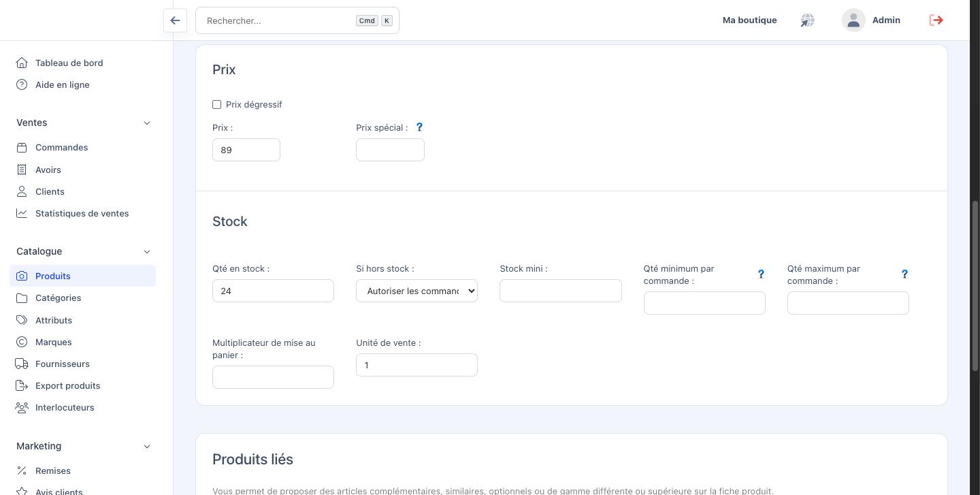Viewport: 980px width, 495px height.
Task: Enable the Prix dégressif checkbox
Action: (217, 104)
